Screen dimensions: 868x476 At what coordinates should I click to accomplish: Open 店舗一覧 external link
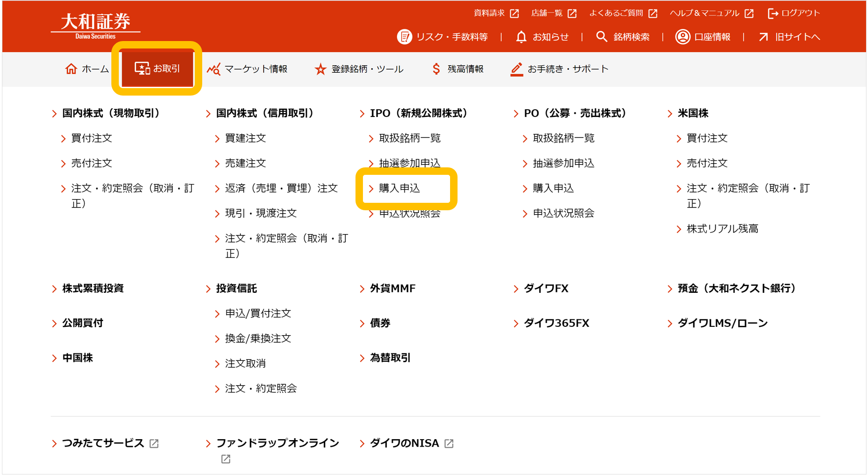[554, 13]
